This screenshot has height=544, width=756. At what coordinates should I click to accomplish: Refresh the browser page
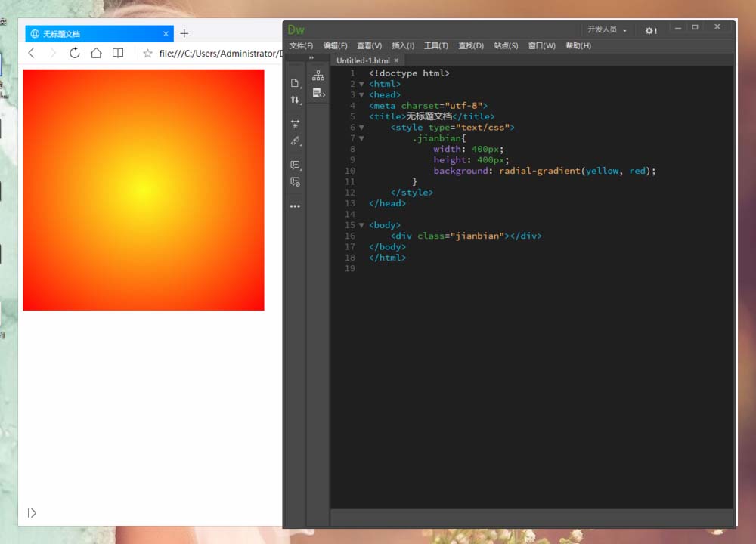pos(74,53)
